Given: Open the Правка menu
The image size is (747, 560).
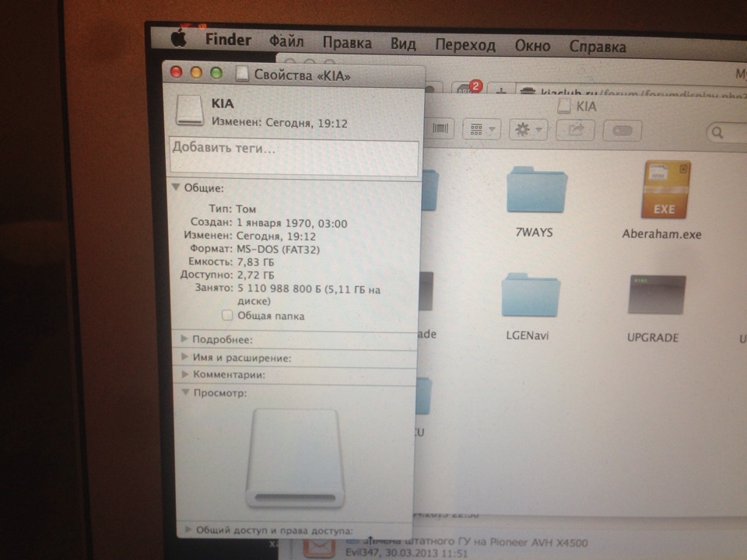Looking at the screenshot, I should (x=347, y=43).
